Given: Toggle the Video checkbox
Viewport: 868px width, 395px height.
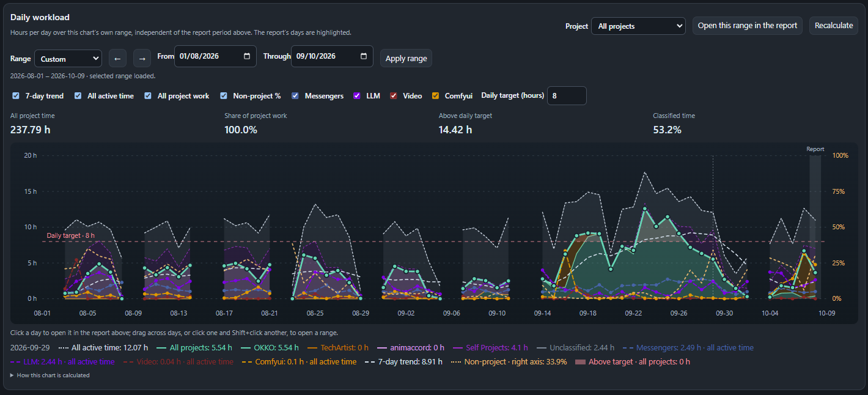Looking at the screenshot, I should coord(394,95).
